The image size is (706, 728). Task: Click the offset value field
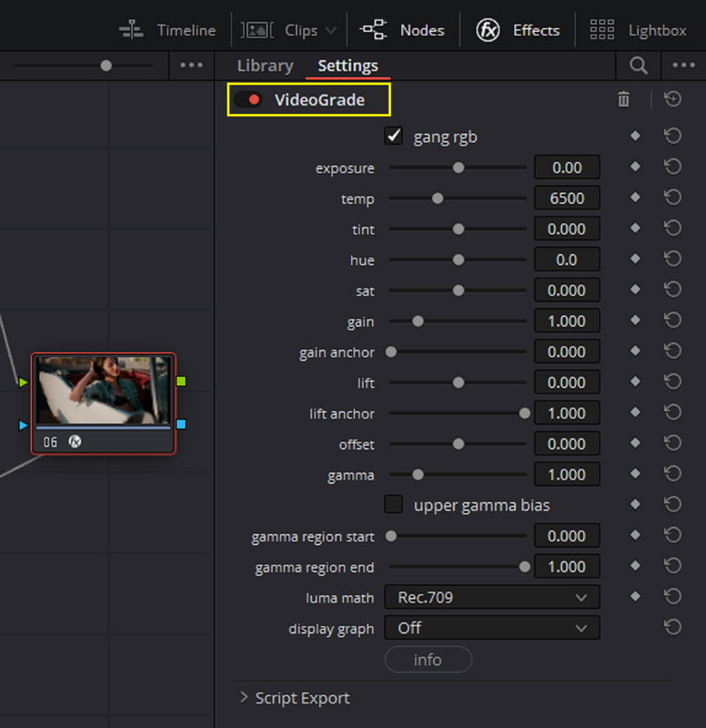click(567, 443)
